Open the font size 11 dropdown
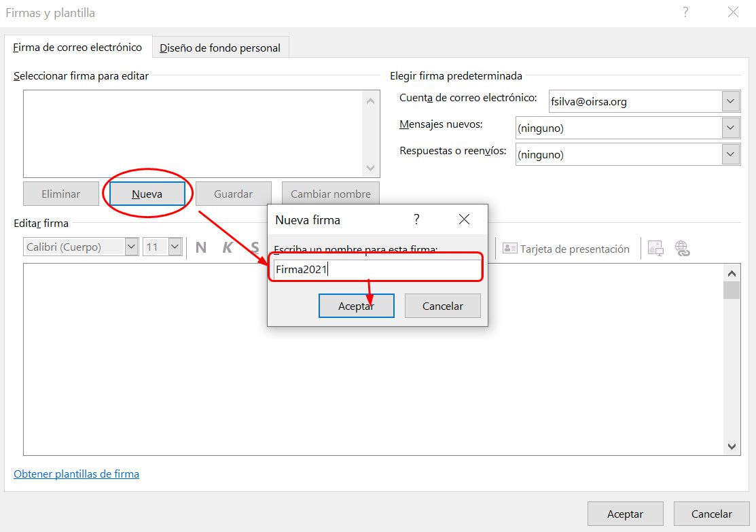 (175, 247)
